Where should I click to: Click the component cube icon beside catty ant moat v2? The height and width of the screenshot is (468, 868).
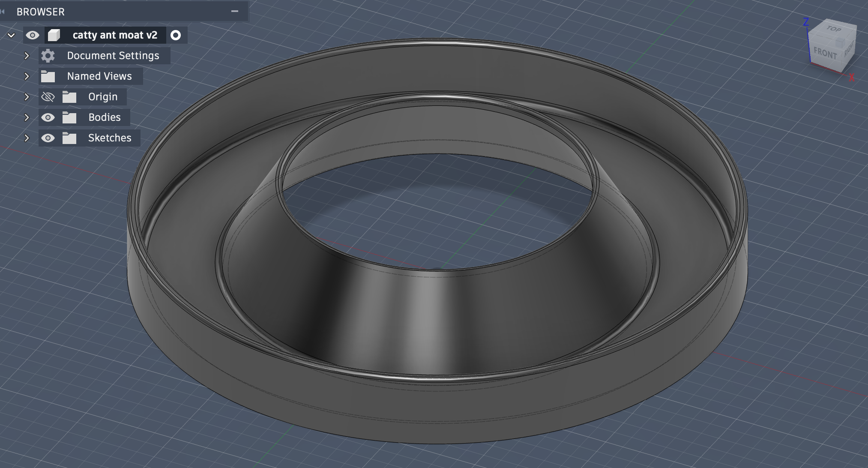54,35
